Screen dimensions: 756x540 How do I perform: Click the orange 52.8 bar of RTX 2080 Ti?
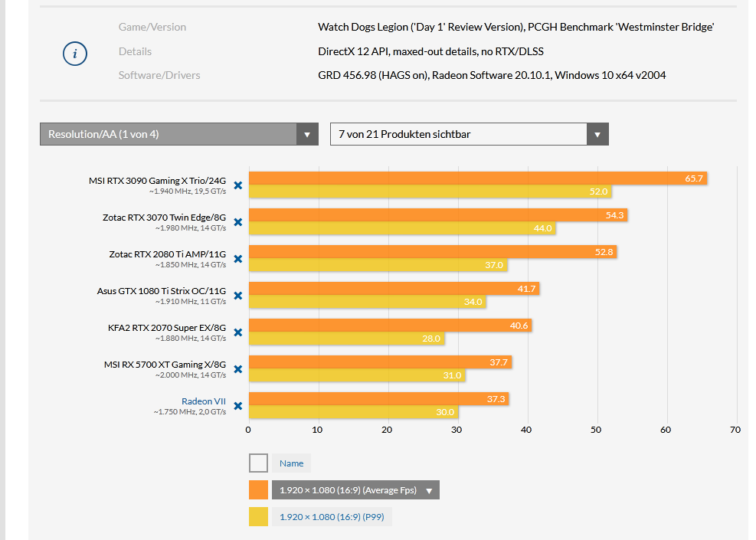click(433, 252)
